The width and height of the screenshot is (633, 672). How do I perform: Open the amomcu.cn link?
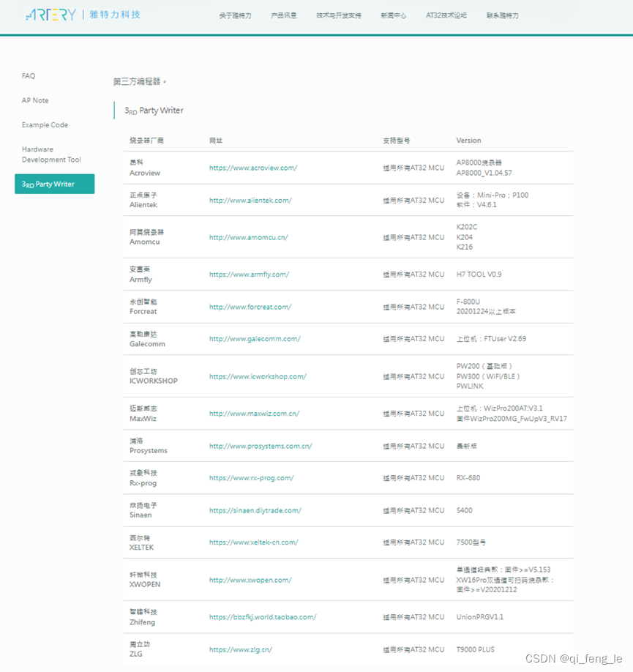point(249,237)
